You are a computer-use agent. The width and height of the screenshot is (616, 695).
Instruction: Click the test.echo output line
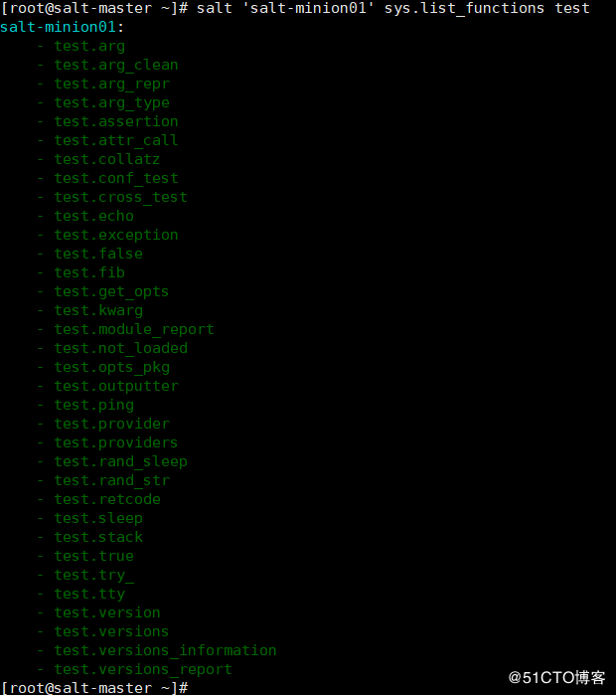point(93,216)
